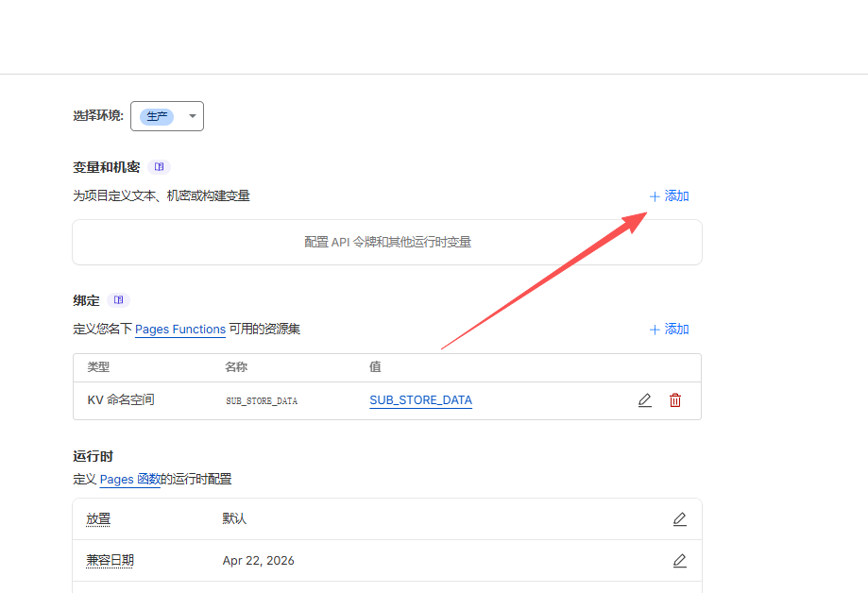The height and width of the screenshot is (593, 868).
Task: Click the KV 命名空间 type cell
Action: [121, 399]
